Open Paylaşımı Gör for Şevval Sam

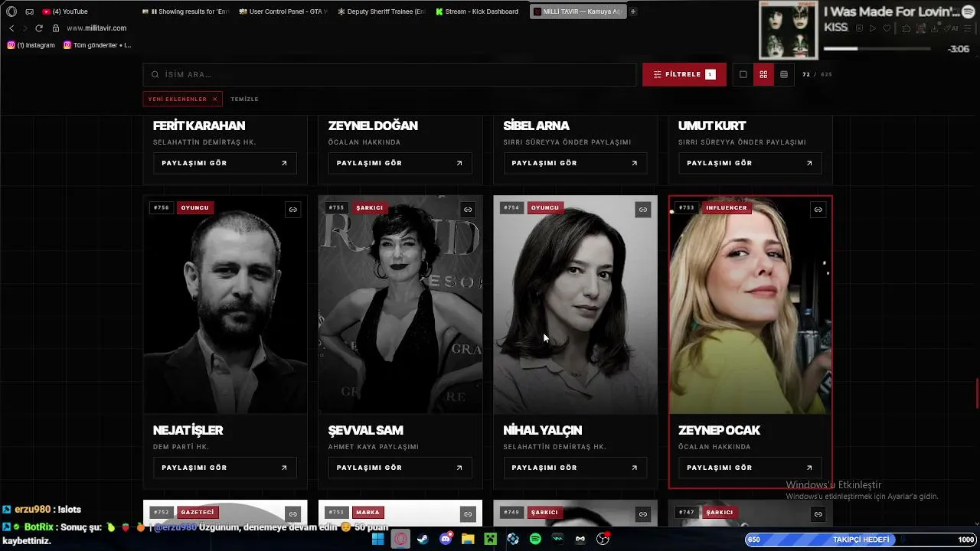400,468
